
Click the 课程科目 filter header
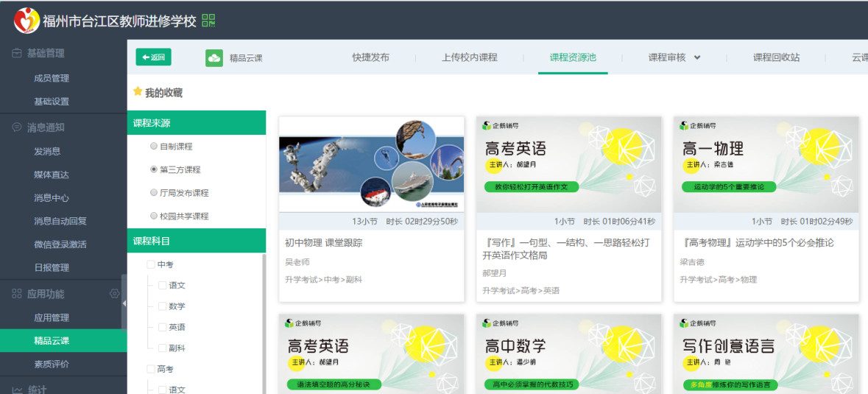[197, 241]
